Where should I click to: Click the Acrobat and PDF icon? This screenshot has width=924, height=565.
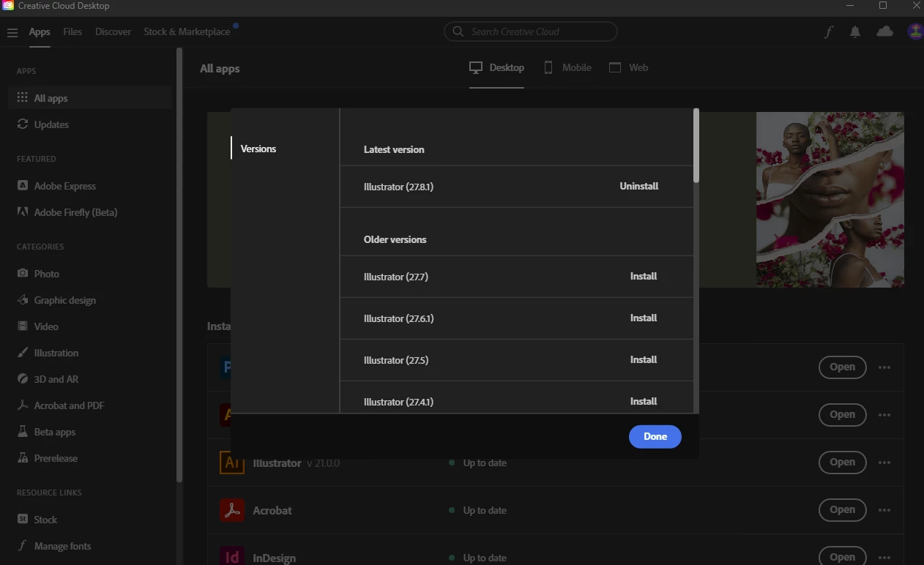23,405
